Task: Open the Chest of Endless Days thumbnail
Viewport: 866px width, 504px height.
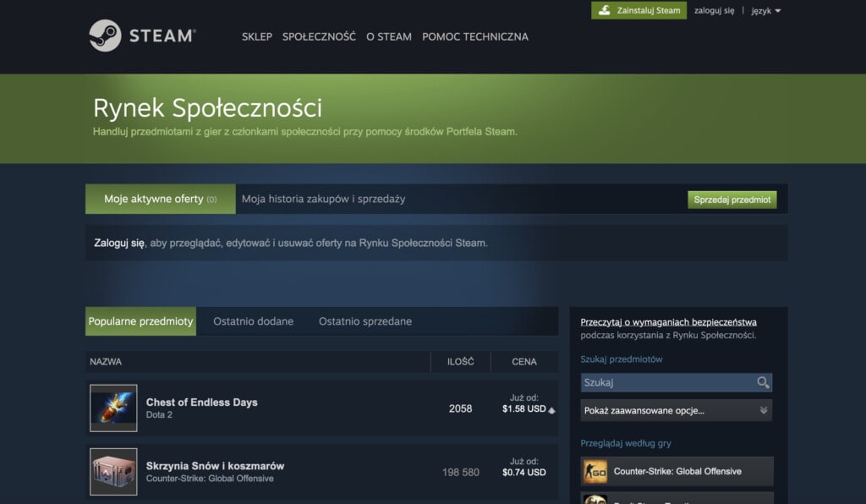Action: (x=113, y=408)
